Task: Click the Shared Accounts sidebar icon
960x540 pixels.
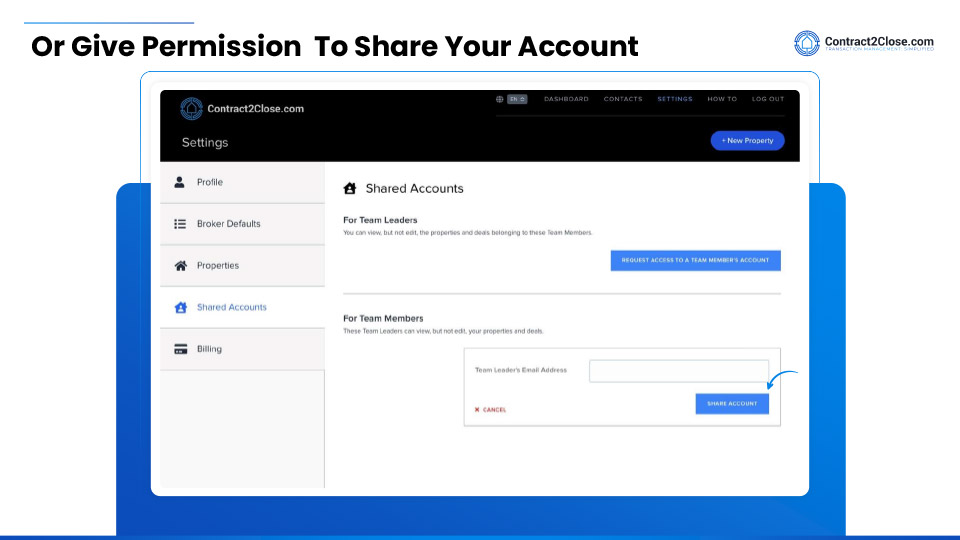Action: pyautogui.click(x=180, y=308)
